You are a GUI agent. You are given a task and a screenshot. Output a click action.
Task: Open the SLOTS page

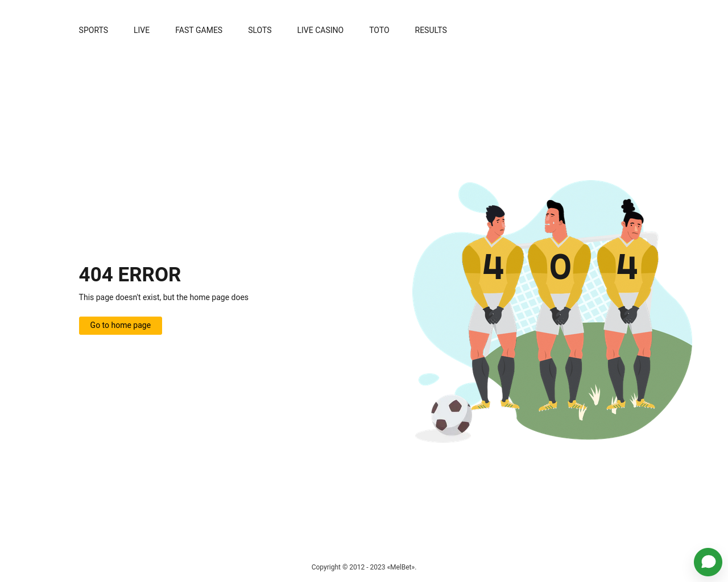[x=260, y=30]
